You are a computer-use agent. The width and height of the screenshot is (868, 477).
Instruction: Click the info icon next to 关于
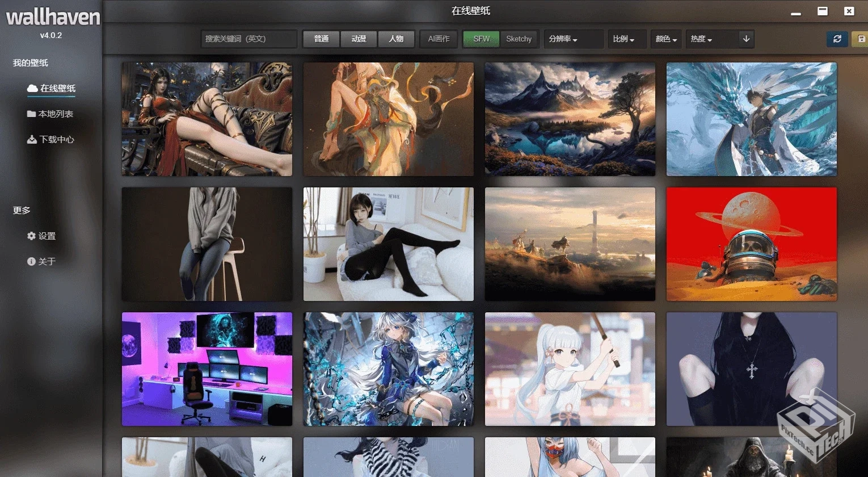tap(31, 262)
